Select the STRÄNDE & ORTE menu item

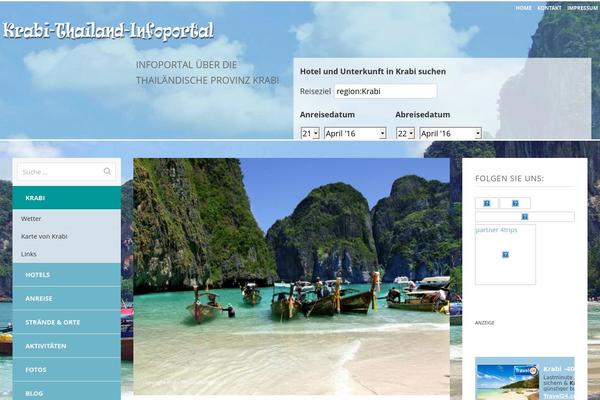click(67, 322)
